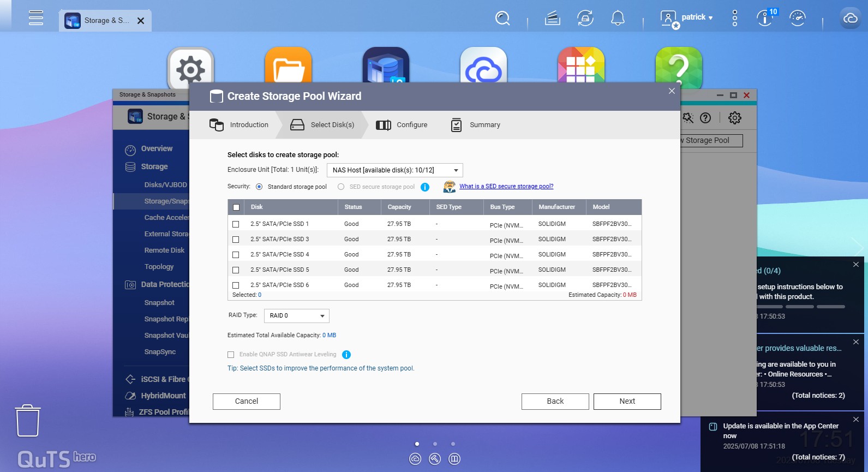This screenshot has width=868, height=472.
Task: Open the search icon in top bar
Action: [x=502, y=19]
